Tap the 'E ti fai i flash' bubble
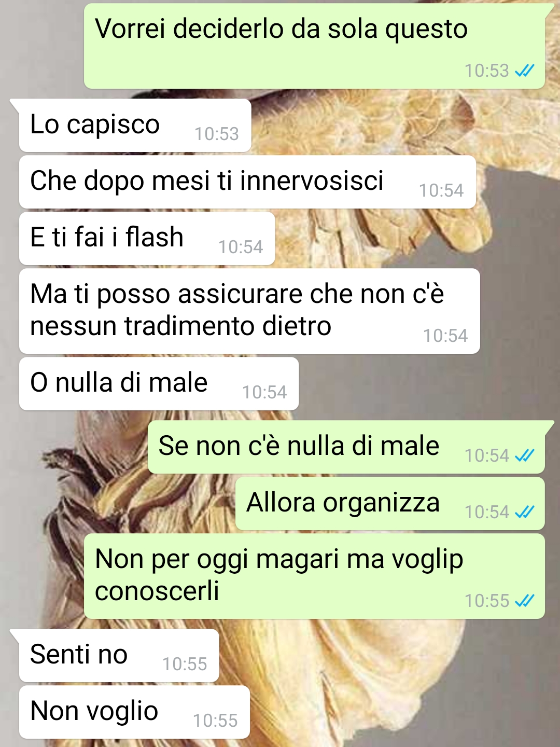The image size is (560, 747). pyautogui.click(x=147, y=239)
